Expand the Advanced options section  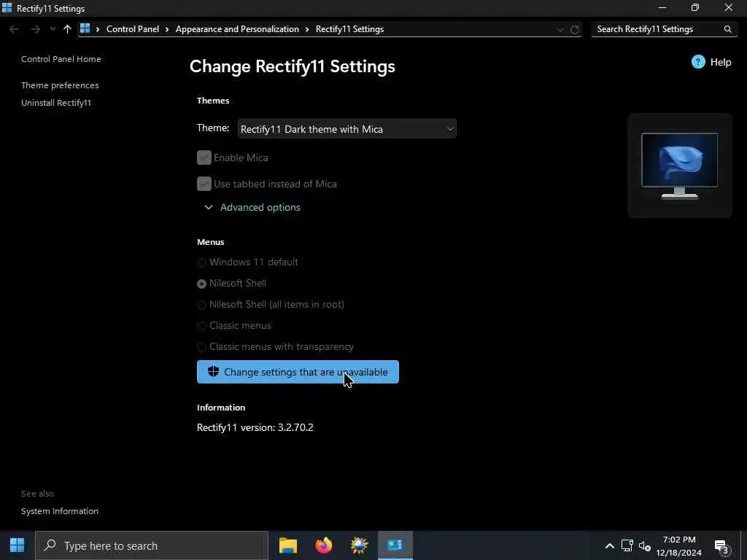pyautogui.click(x=252, y=207)
